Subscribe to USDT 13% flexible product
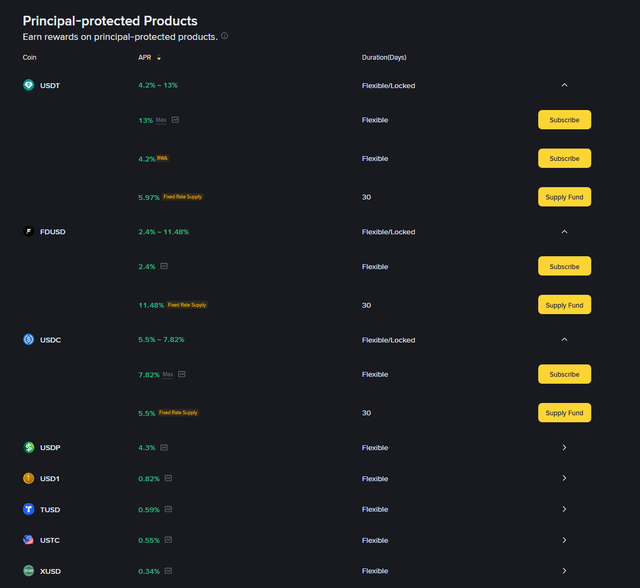The width and height of the screenshot is (640, 588). [x=564, y=120]
